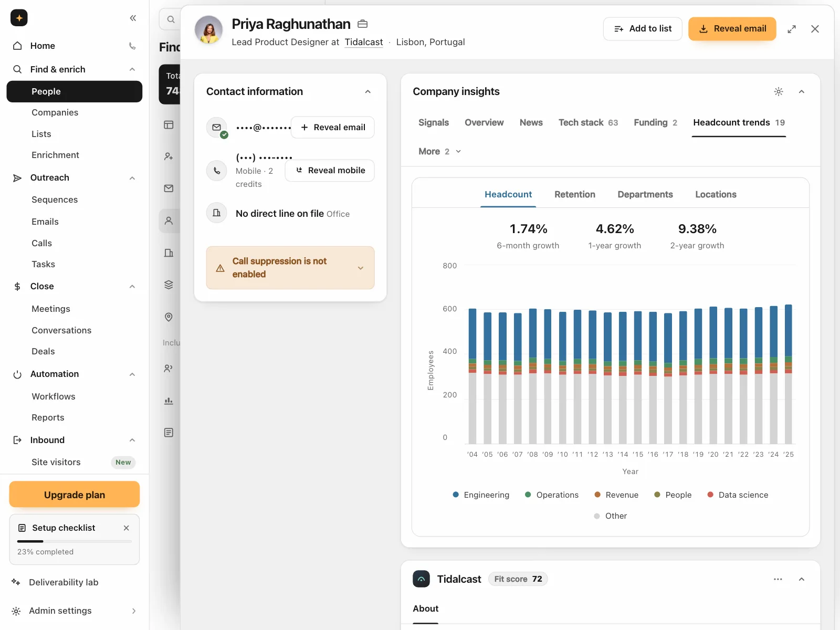Click the app logo in the sidebar

(x=19, y=18)
